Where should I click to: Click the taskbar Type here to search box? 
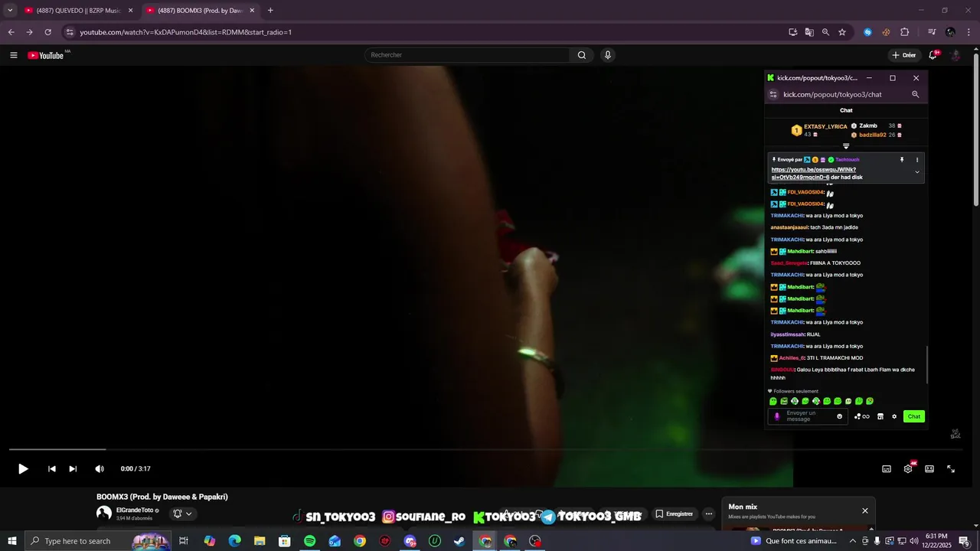pos(98,541)
